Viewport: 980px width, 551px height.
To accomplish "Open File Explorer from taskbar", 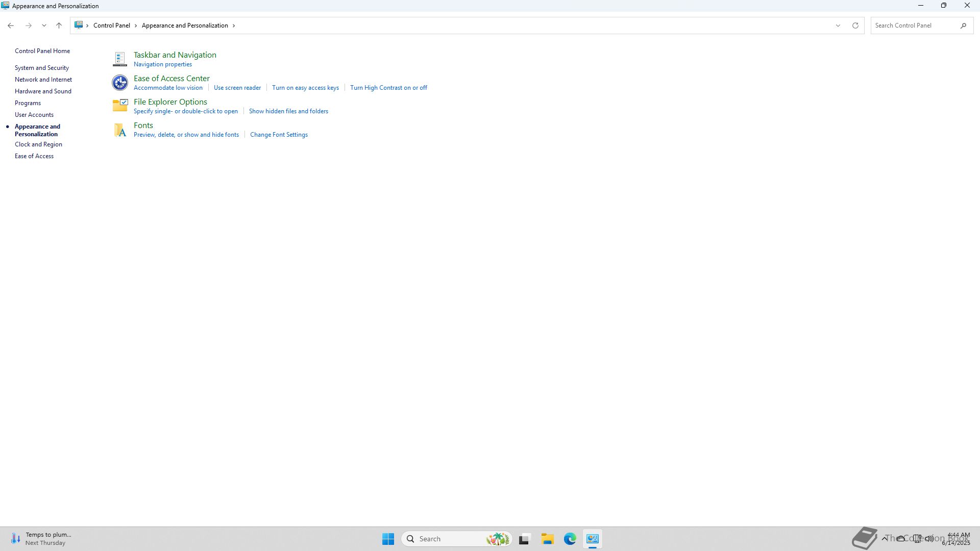I will [x=547, y=539].
